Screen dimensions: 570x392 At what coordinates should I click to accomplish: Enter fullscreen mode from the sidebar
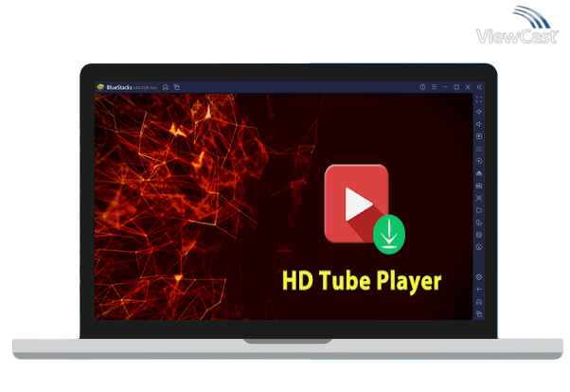[x=479, y=99]
